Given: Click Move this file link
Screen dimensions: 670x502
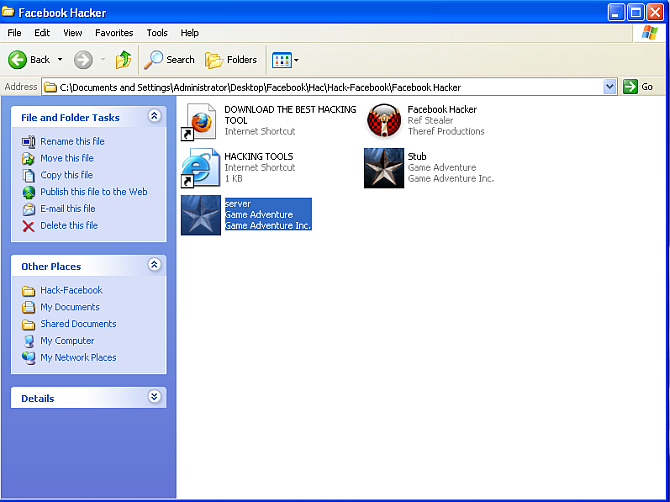Looking at the screenshot, I should [x=67, y=158].
